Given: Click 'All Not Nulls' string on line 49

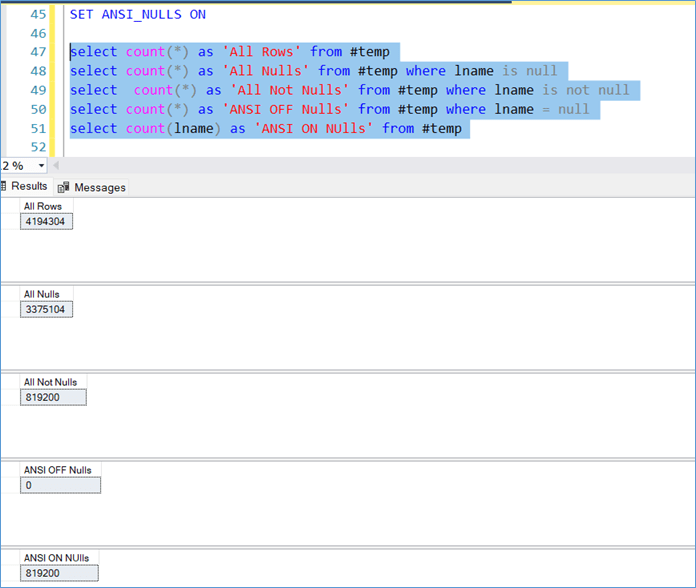Looking at the screenshot, I should pyautogui.click(x=289, y=90).
